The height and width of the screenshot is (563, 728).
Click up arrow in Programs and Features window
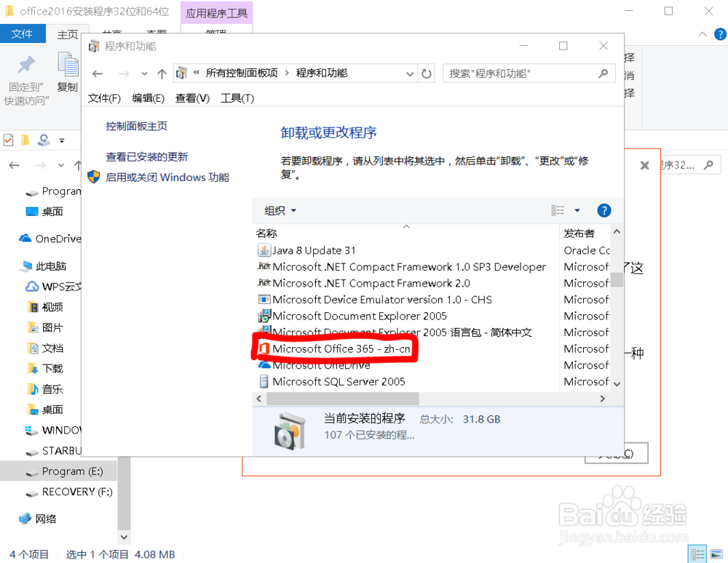[162, 73]
